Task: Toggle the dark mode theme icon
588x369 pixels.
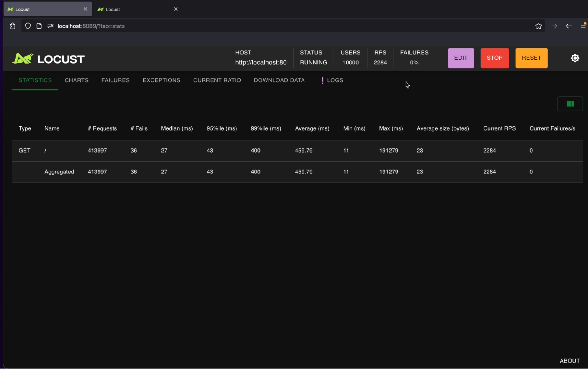Action: click(x=575, y=58)
